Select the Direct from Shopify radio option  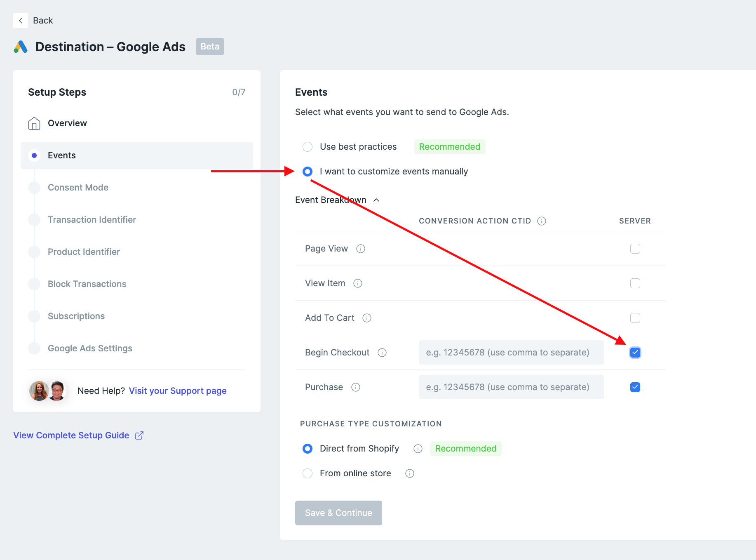(308, 449)
